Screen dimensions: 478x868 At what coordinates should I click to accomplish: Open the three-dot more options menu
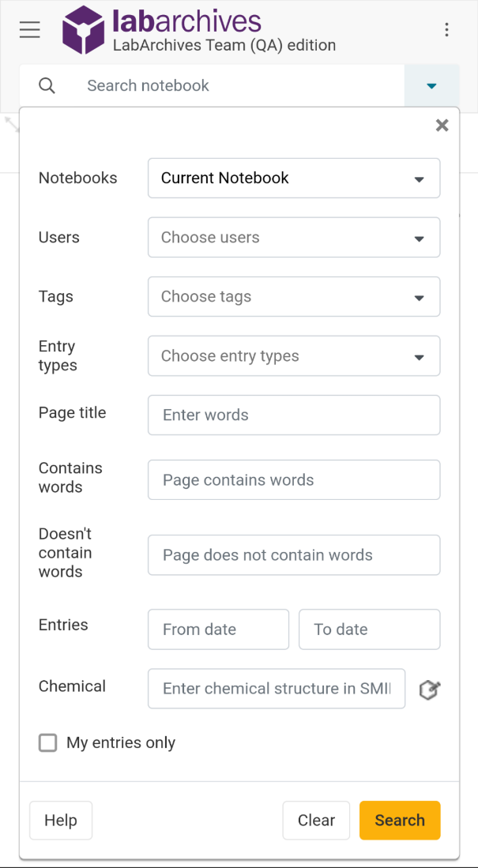pyautogui.click(x=446, y=30)
